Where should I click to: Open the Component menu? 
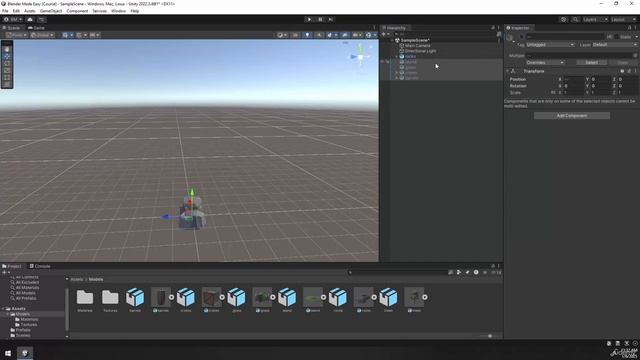(77, 11)
